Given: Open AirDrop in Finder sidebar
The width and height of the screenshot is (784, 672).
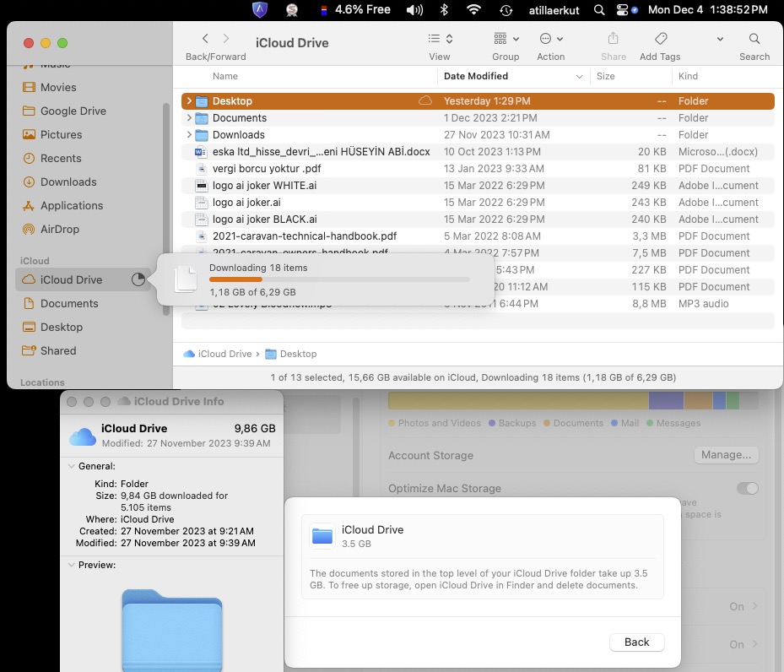Looking at the screenshot, I should (51, 229).
